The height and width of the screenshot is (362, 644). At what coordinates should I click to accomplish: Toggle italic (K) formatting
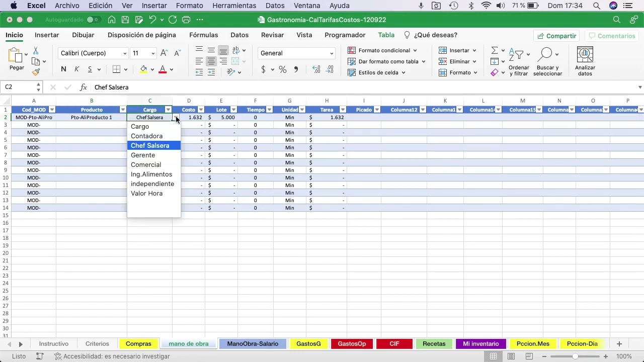point(76,69)
